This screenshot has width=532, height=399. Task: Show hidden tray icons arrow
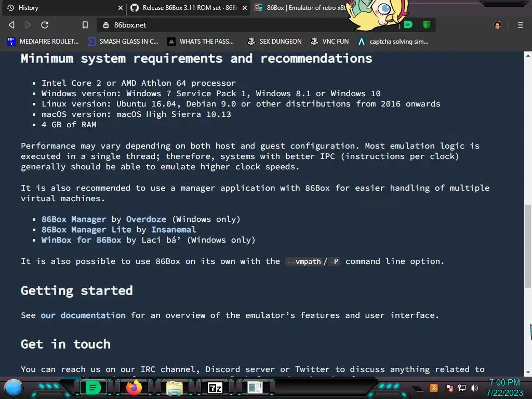pos(417,389)
